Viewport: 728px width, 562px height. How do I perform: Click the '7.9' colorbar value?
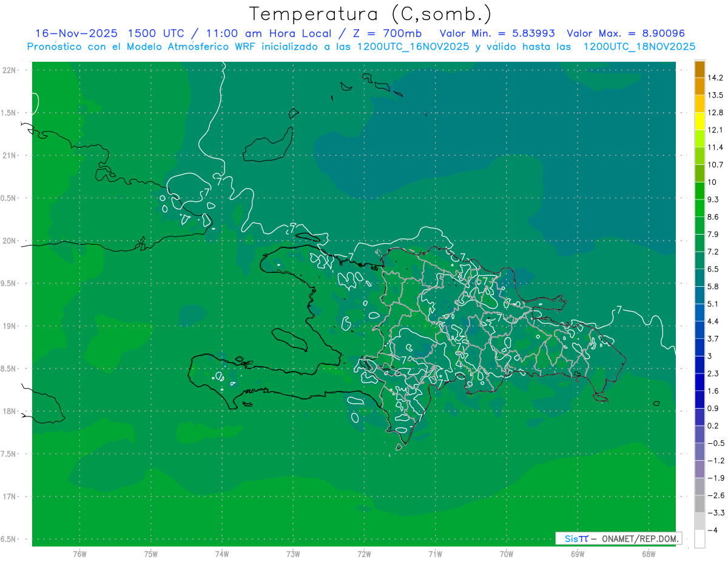pyautogui.click(x=713, y=234)
